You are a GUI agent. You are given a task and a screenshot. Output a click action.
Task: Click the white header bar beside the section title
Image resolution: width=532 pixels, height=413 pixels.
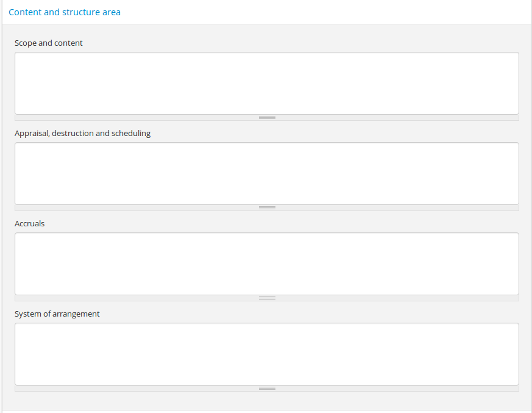[x=329, y=12]
